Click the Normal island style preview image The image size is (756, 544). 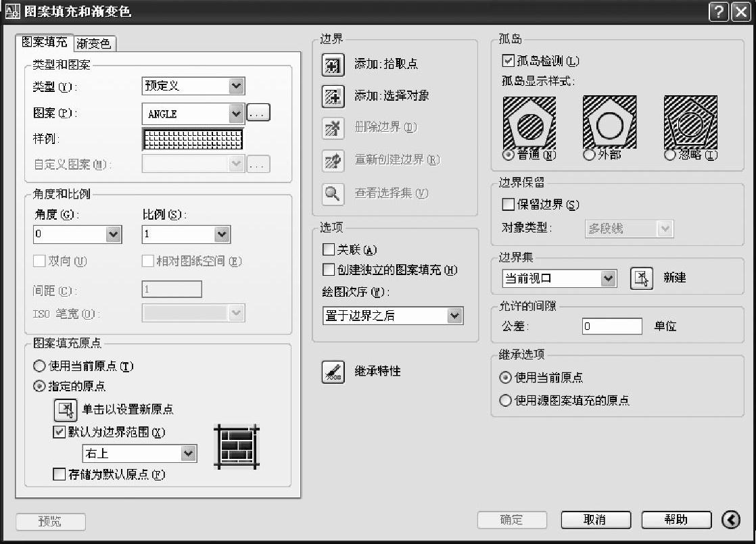click(x=529, y=122)
